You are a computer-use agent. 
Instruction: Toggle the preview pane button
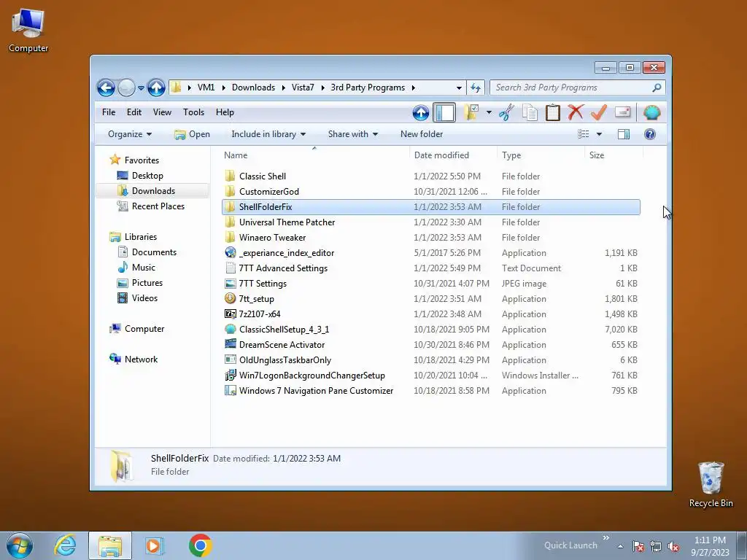[624, 134]
